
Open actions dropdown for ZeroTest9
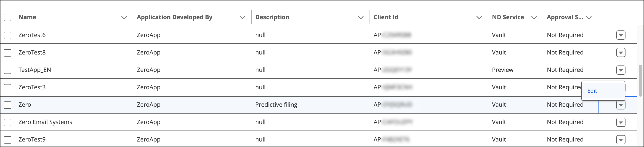(x=621, y=139)
